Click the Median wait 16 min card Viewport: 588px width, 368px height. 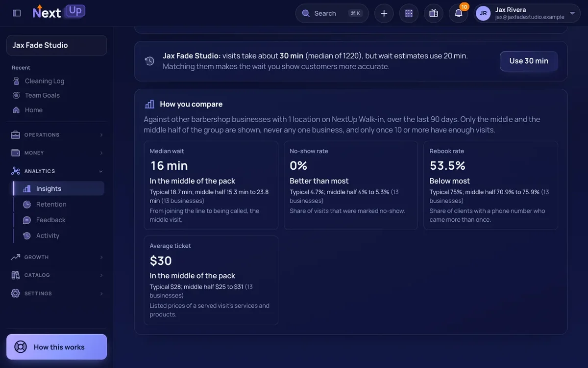(211, 185)
